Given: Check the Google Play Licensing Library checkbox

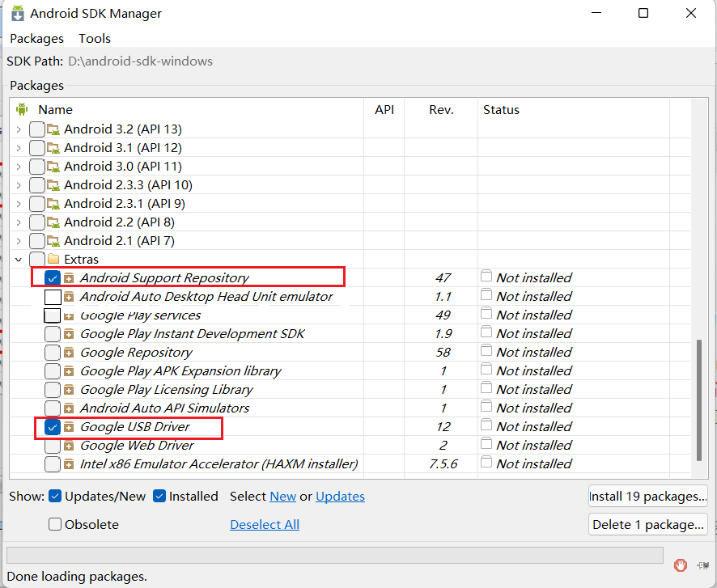Looking at the screenshot, I should coord(53,390).
